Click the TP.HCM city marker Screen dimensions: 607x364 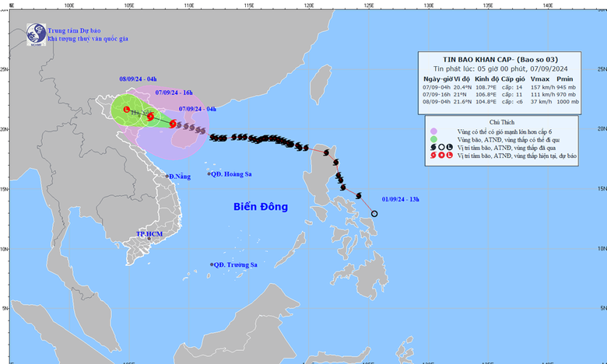point(149,239)
